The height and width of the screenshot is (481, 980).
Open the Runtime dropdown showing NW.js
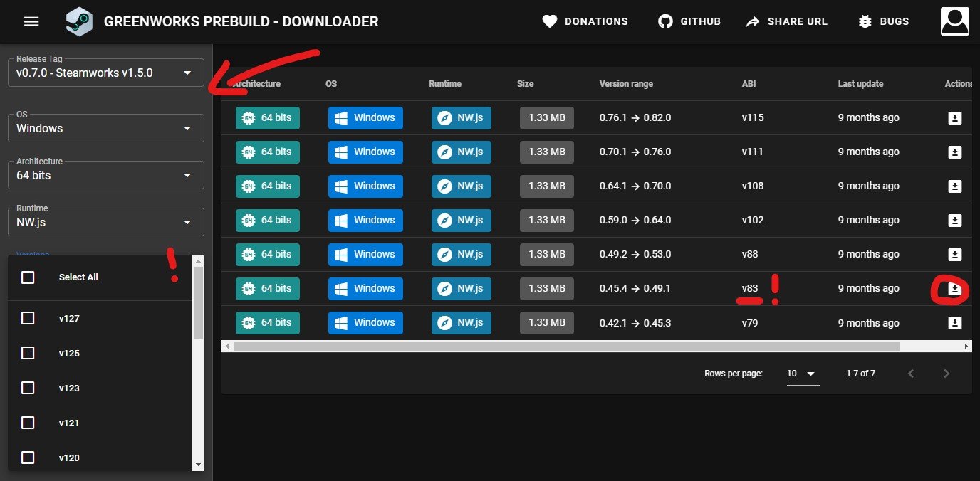tap(106, 222)
